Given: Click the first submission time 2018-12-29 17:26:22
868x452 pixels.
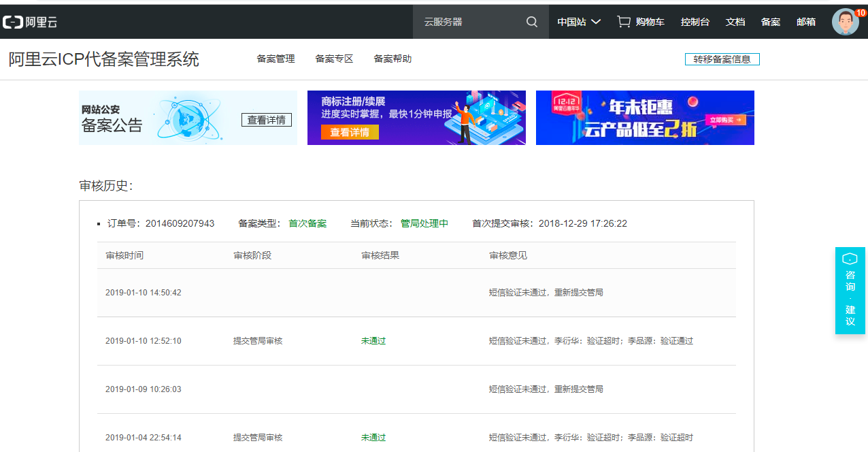Looking at the screenshot, I should (583, 223).
